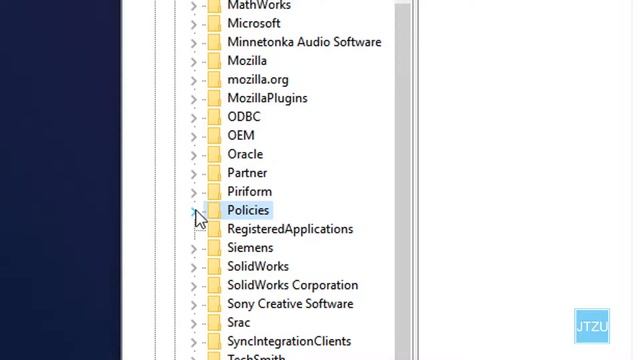640x360 pixels.
Task: Expand the OEM key chevron
Action: [193, 136]
